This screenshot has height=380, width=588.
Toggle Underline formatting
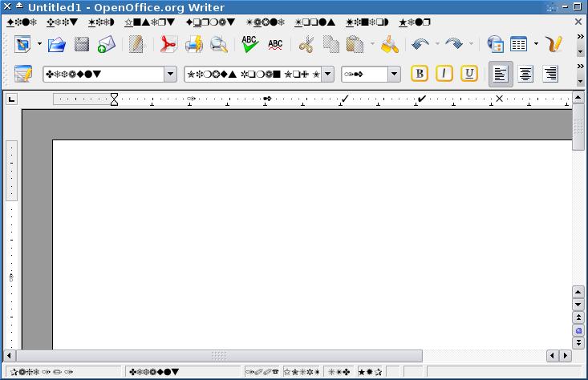469,74
